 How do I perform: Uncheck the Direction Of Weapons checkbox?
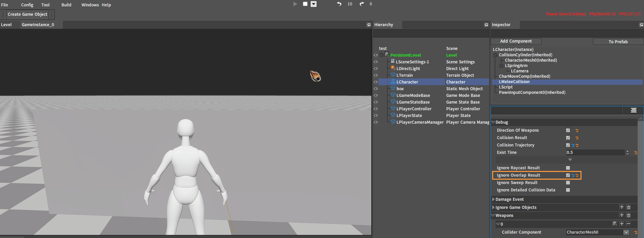568,130
